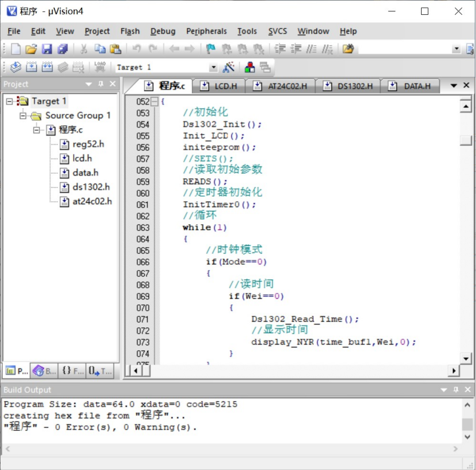The width and height of the screenshot is (476, 470).
Task: Open File Extensions, Books and Environment icon
Action: [x=250, y=67]
